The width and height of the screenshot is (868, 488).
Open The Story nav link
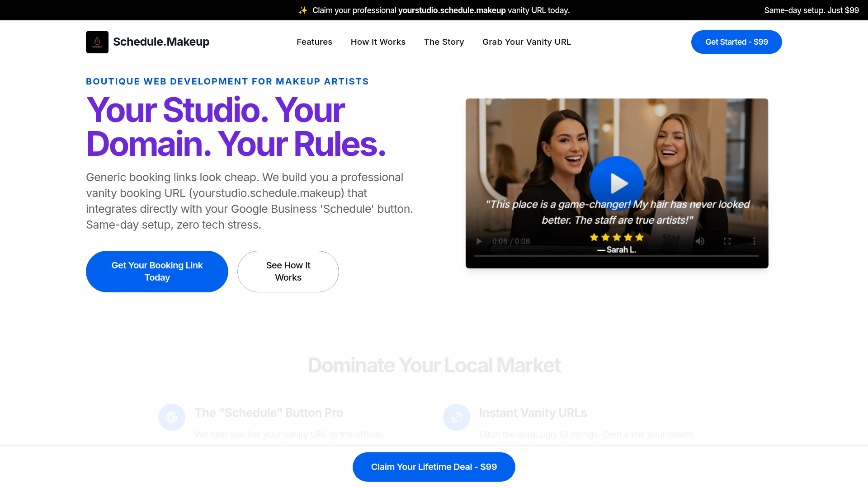pyautogui.click(x=444, y=42)
